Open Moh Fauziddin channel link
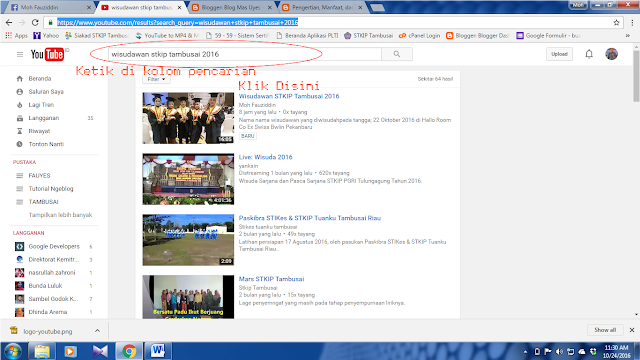 257,105
